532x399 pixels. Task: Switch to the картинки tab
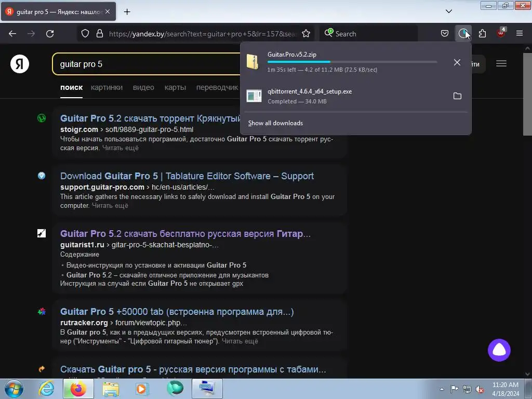107,87
